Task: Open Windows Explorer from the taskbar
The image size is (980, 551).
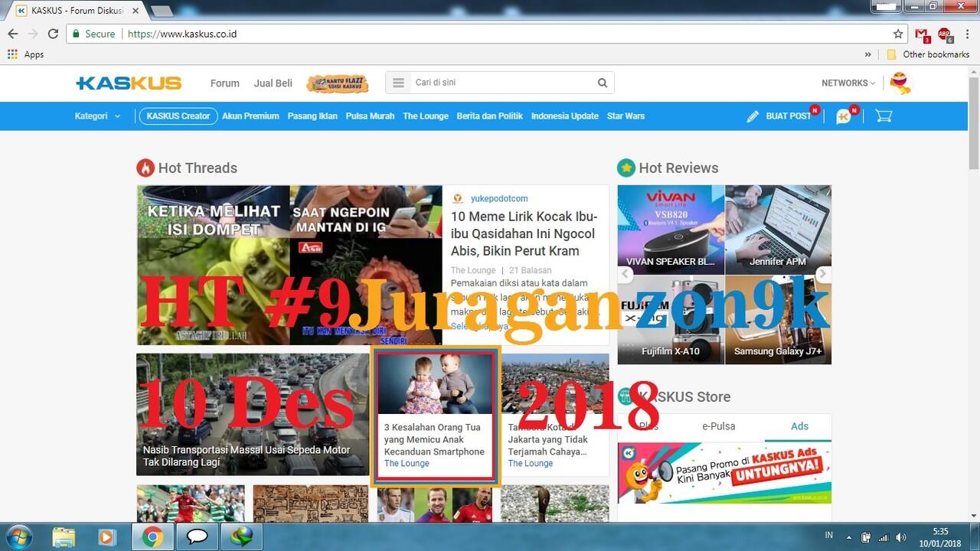Action: 64,537
